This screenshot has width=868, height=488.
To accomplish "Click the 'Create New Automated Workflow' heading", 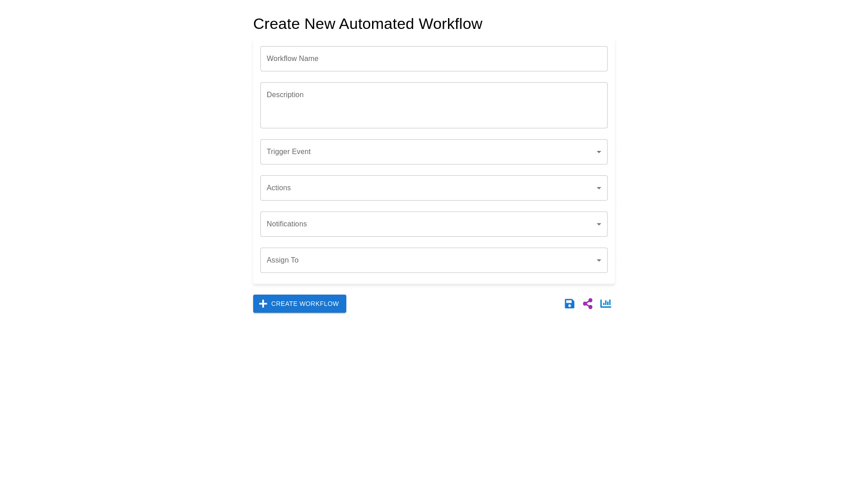I will pyautogui.click(x=368, y=23).
